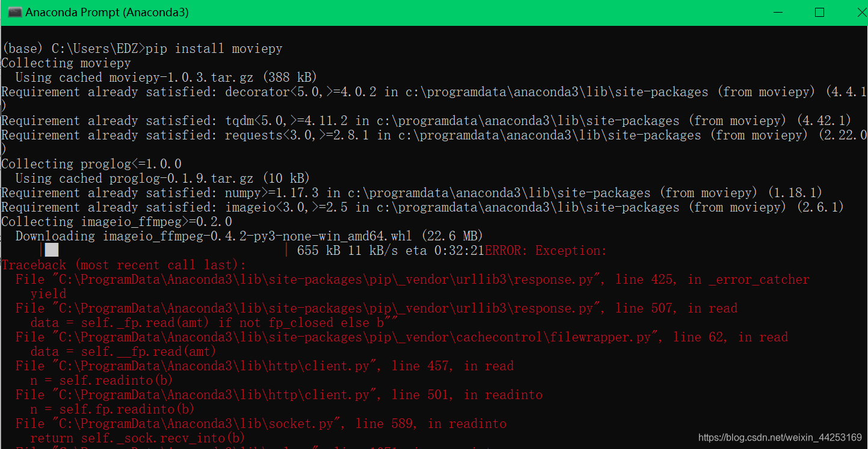Click the 'self._fp.read(amt) if not fp_closed' line
This screenshot has height=449, width=868.
pos(214,323)
